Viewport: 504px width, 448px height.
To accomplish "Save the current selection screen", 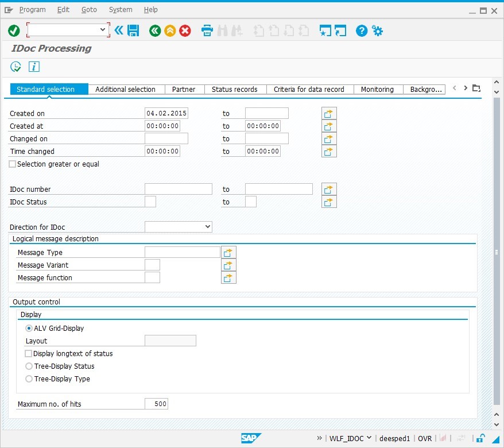I will pos(133,30).
